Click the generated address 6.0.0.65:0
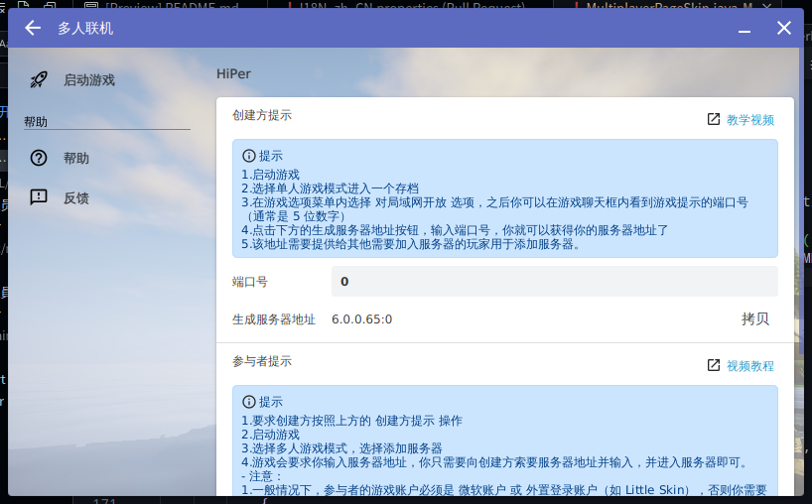This screenshot has width=812, height=504. pyautogui.click(x=362, y=319)
